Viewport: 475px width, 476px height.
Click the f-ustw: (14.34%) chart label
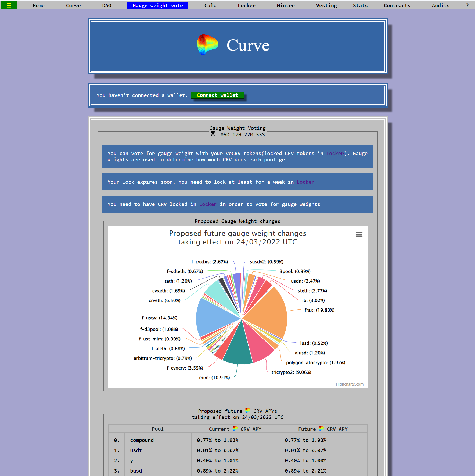coord(160,318)
